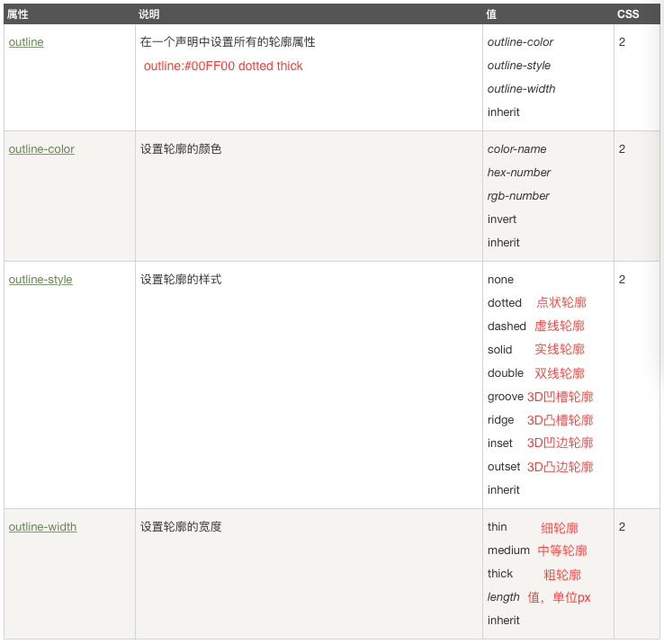Open the outline-width property link

(42, 527)
